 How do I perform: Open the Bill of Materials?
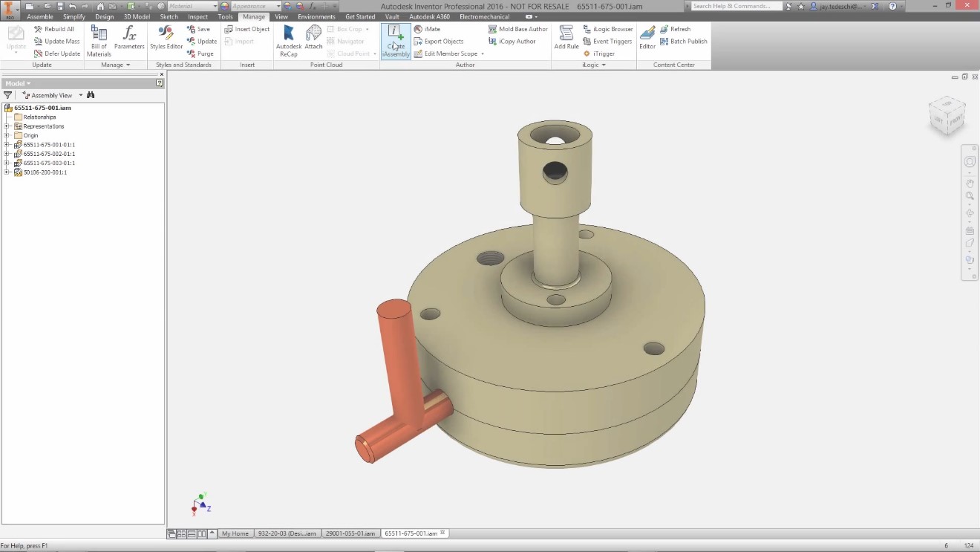99,41
